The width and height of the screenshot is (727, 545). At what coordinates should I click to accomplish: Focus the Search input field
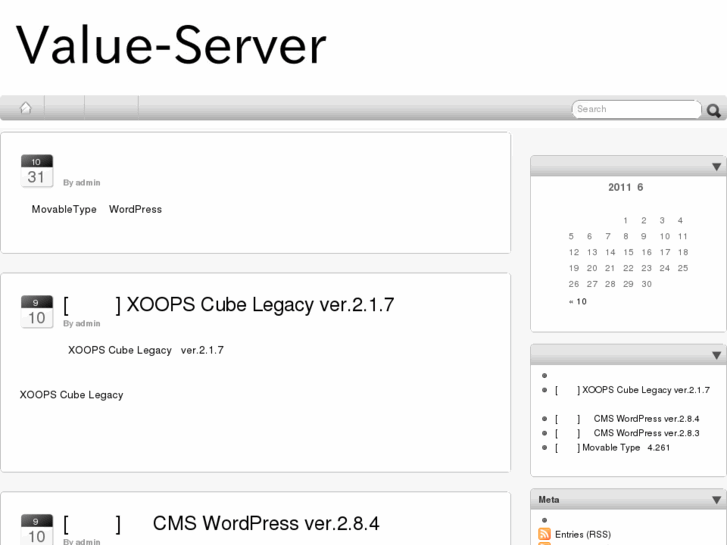point(636,109)
